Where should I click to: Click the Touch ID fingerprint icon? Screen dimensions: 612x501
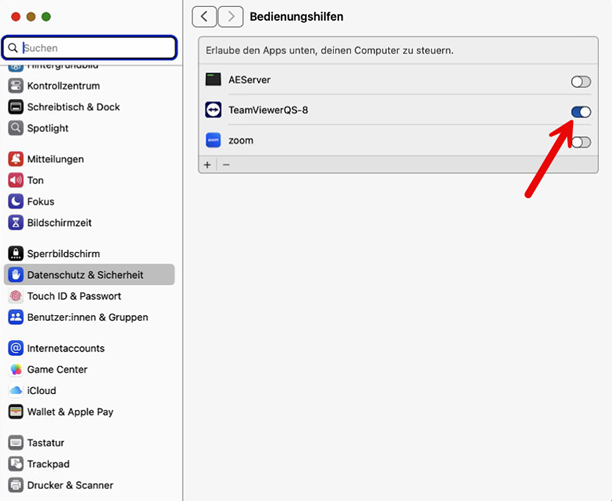(x=16, y=296)
